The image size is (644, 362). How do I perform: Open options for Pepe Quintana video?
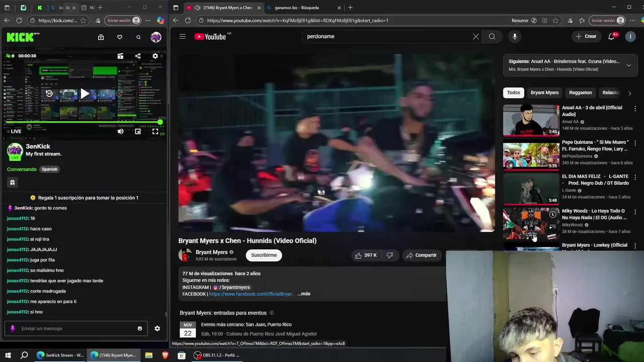635,143
